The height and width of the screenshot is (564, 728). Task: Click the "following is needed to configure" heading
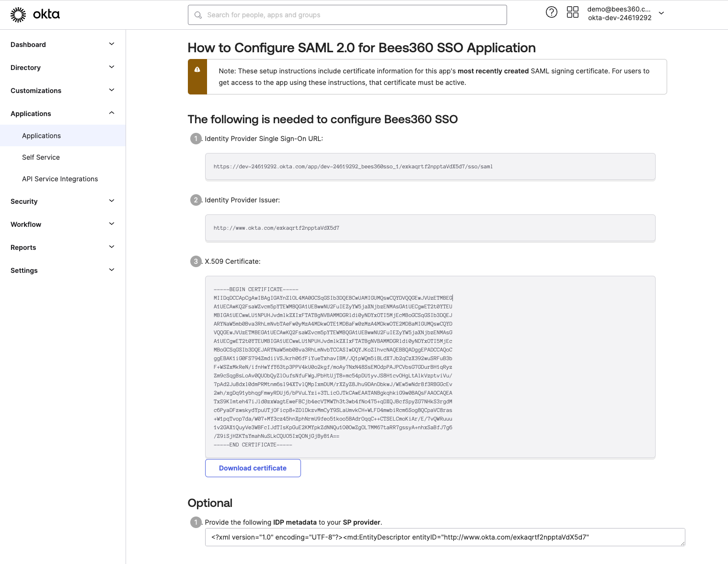point(323,119)
